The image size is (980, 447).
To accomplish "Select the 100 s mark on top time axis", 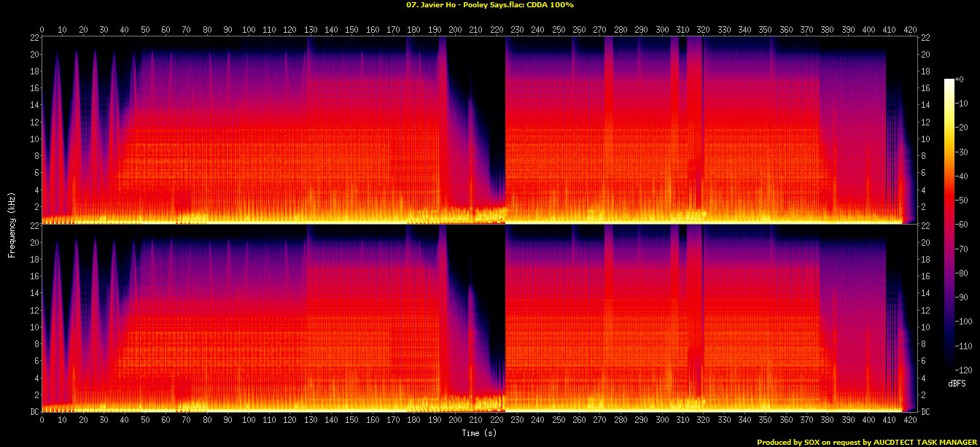I will (x=249, y=30).
